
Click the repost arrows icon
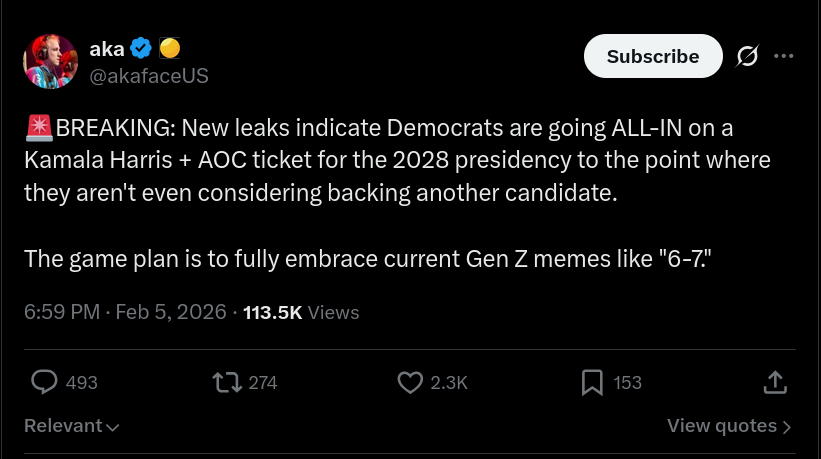coord(226,382)
